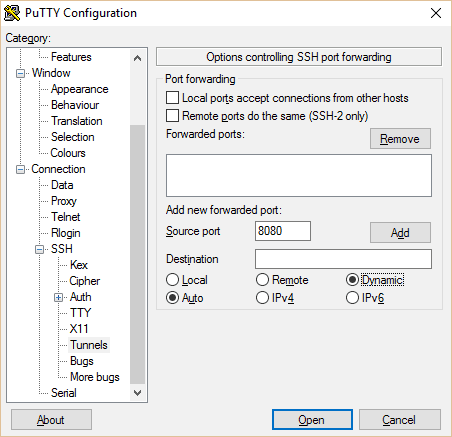Click the Remove forwarded port button

click(x=400, y=139)
